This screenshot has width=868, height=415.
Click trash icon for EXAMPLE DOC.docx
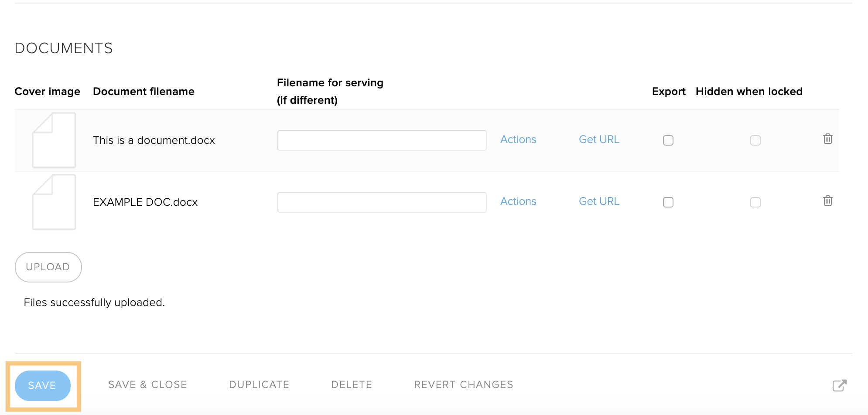[x=827, y=201]
